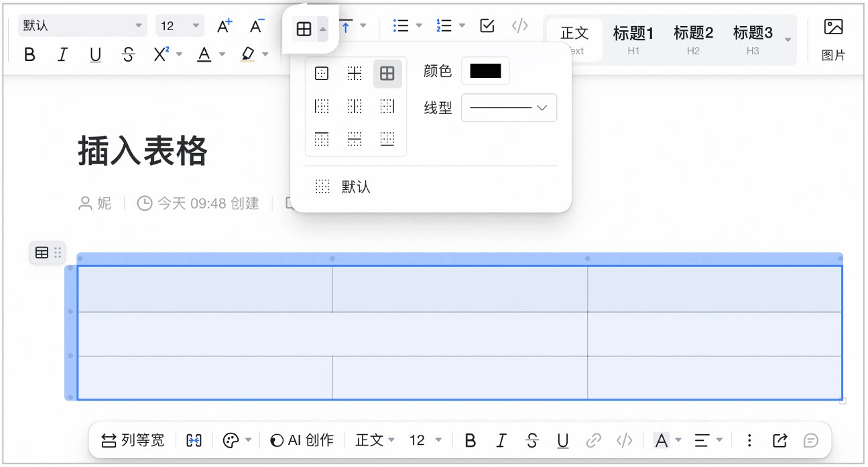The image size is (868, 467).
Task: Select the inner borders option
Action: point(355,74)
